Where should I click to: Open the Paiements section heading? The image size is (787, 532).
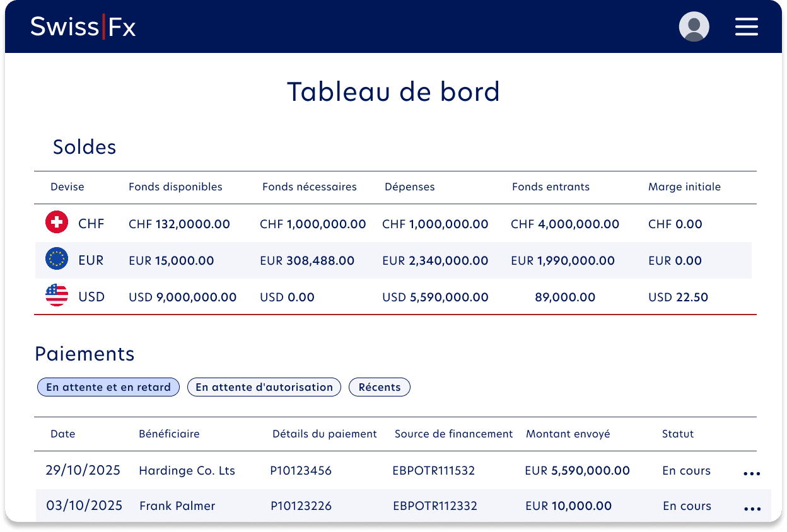point(85,354)
